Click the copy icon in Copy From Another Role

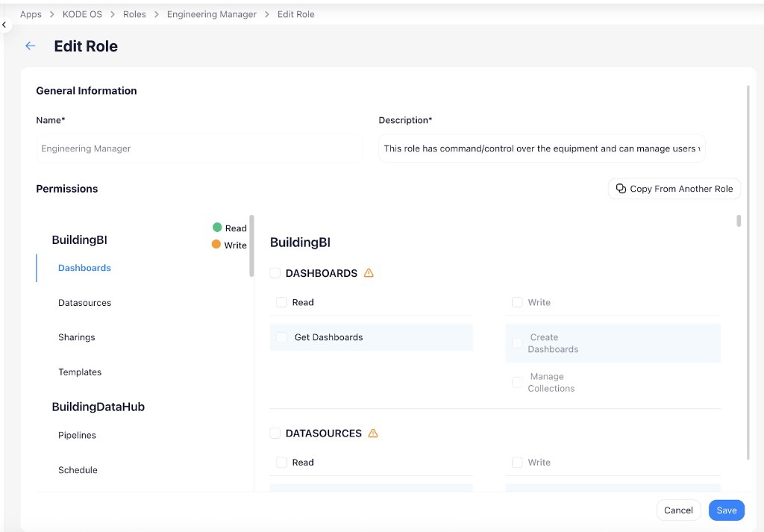[621, 189]
